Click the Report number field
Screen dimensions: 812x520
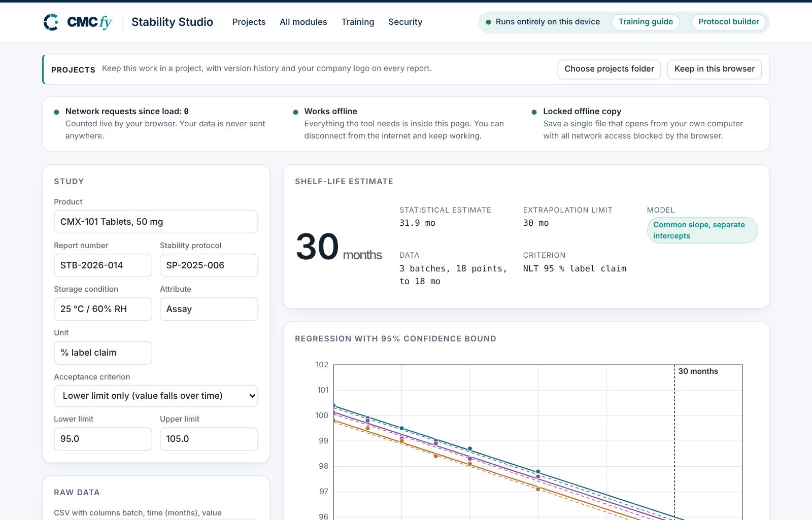tap(103, 265)
